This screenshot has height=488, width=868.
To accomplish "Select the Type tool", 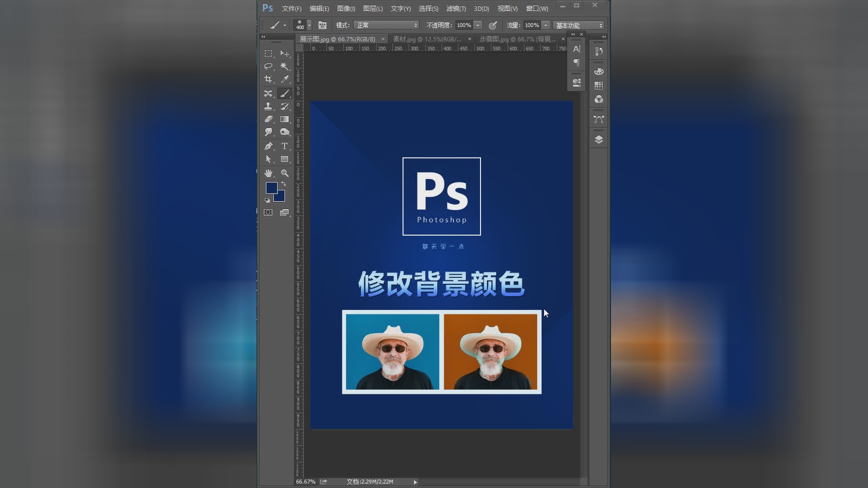I will pyautogui.click(x=285, y=146).
